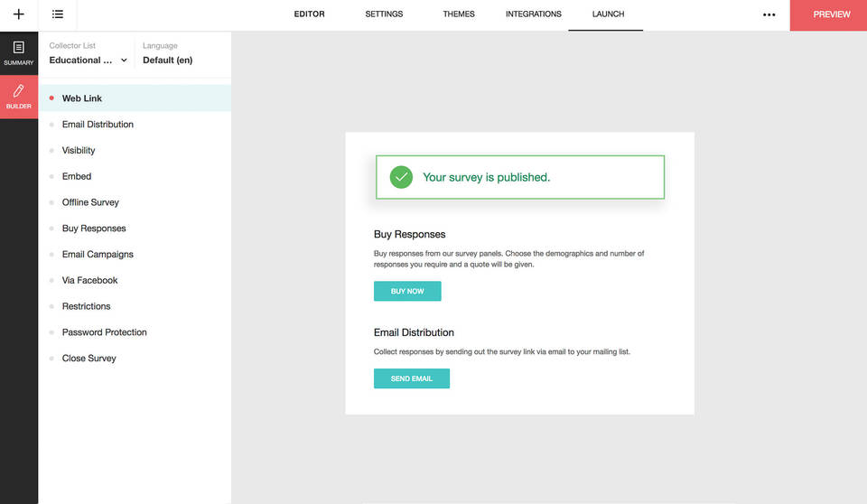Screen dimensions: 867x504
Task: Open the Settings tab
Action: [384, 14]
